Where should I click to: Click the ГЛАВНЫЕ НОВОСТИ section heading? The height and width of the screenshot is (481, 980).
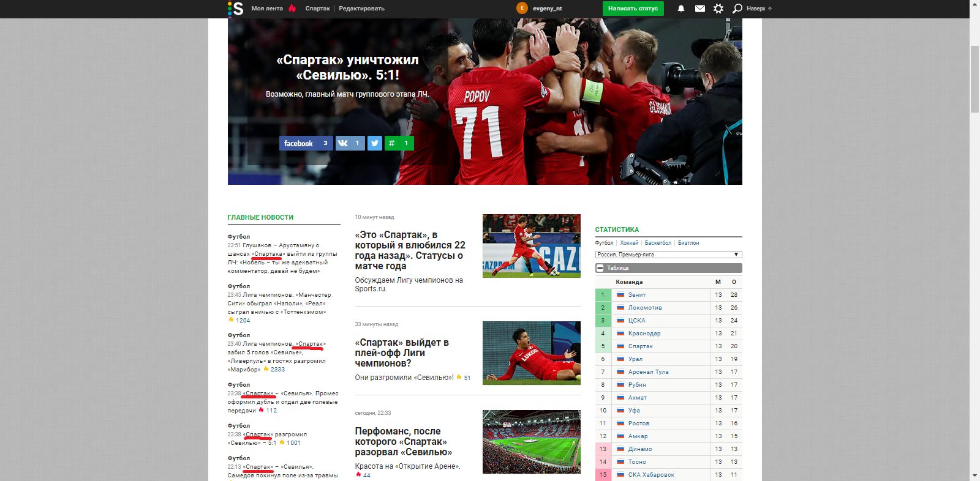point(260,217)
